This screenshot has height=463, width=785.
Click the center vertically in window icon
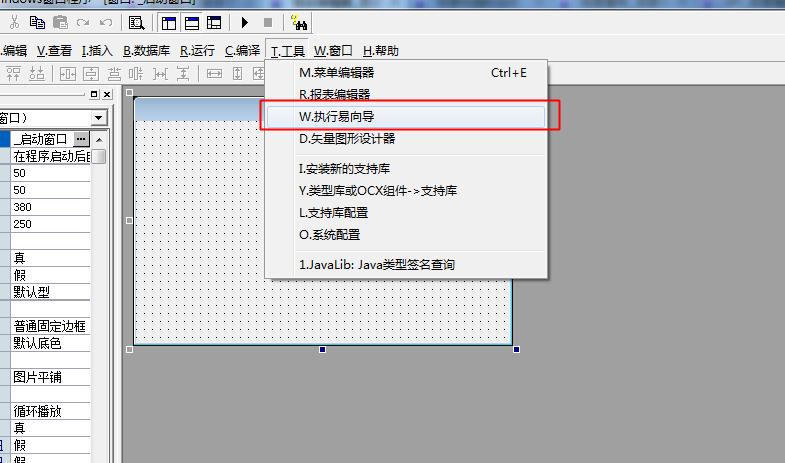91,74
